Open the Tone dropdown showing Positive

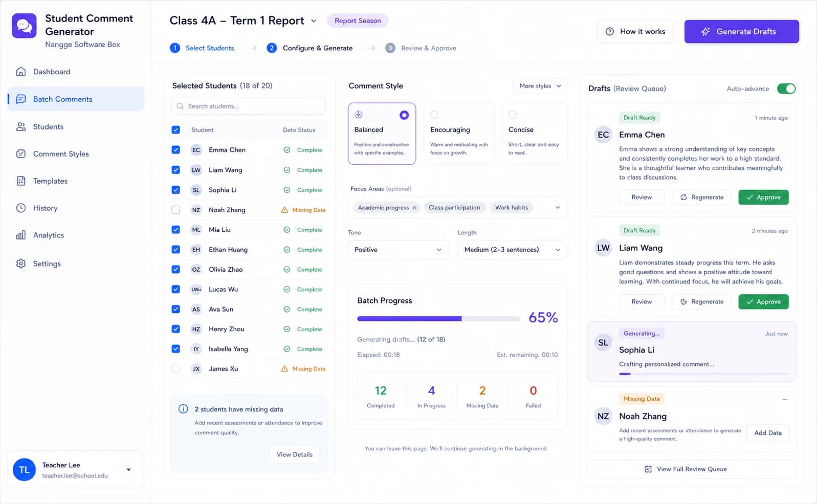(398, 250)
